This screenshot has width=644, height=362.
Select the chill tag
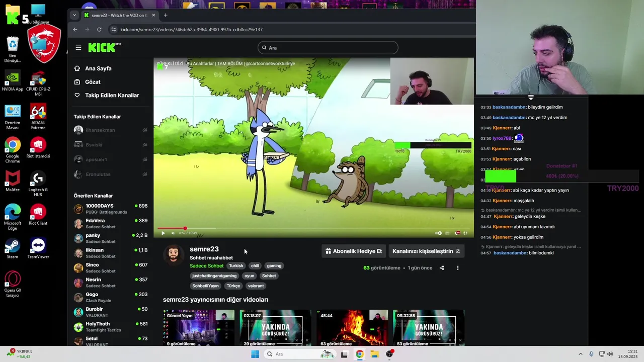pos(255,265)
